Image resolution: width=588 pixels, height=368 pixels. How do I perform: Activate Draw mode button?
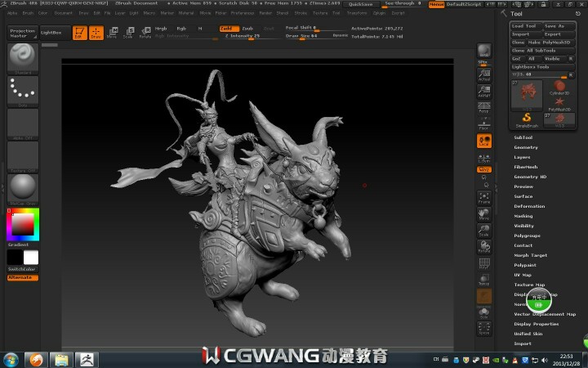[96, 33]
